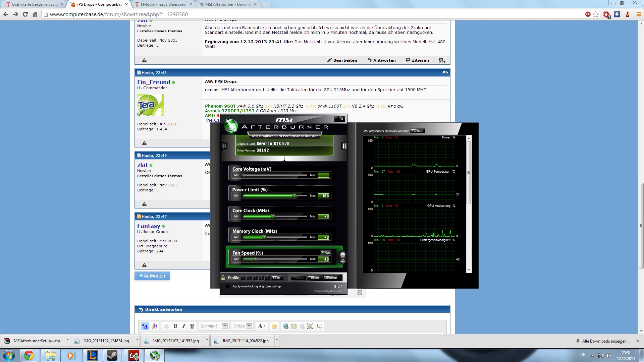Expand the Größe size dropdown
Screen dimensions: 644x362
tap(249, 326)
